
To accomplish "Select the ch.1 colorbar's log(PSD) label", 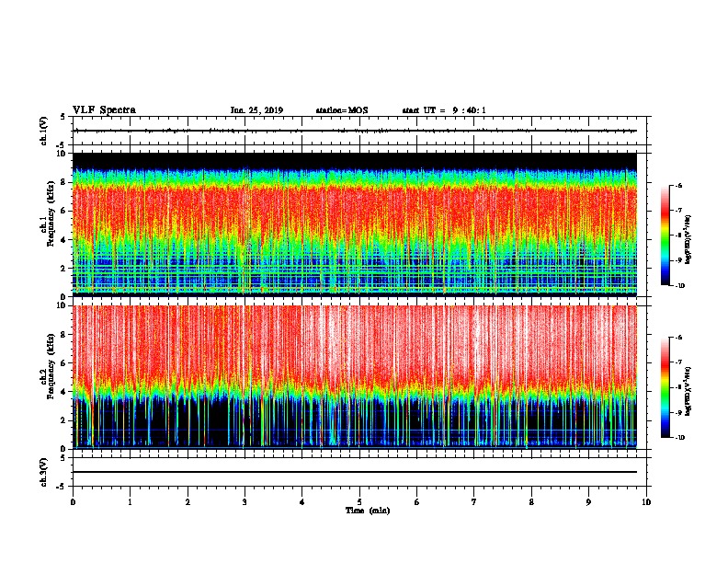I will pos(688,239).
